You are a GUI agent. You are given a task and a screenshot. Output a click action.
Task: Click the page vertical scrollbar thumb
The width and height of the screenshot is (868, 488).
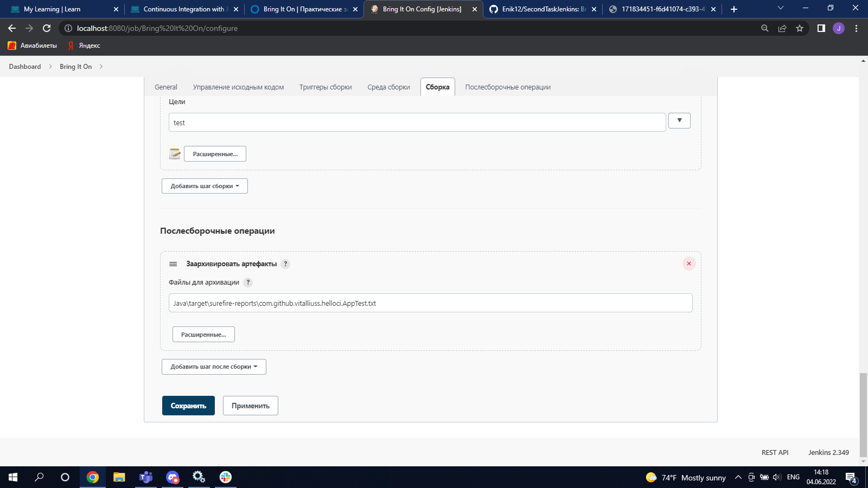[863, 415]
